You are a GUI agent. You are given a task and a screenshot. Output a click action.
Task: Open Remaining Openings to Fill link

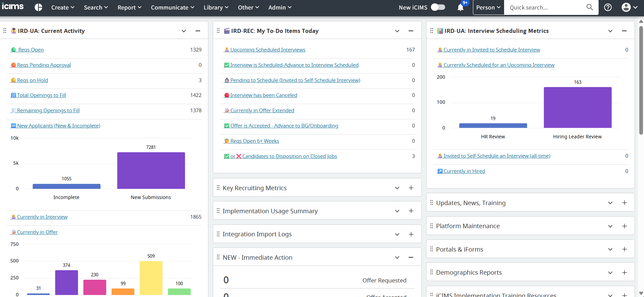45,111
